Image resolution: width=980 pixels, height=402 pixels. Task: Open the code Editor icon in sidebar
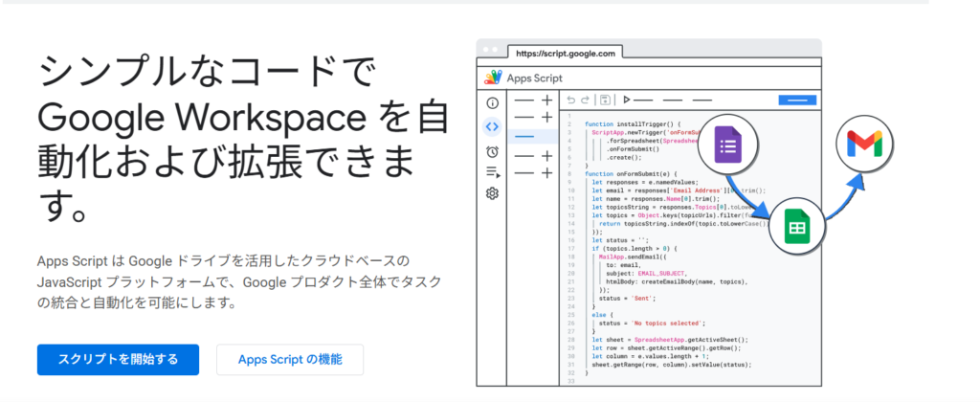pos(492,126)
